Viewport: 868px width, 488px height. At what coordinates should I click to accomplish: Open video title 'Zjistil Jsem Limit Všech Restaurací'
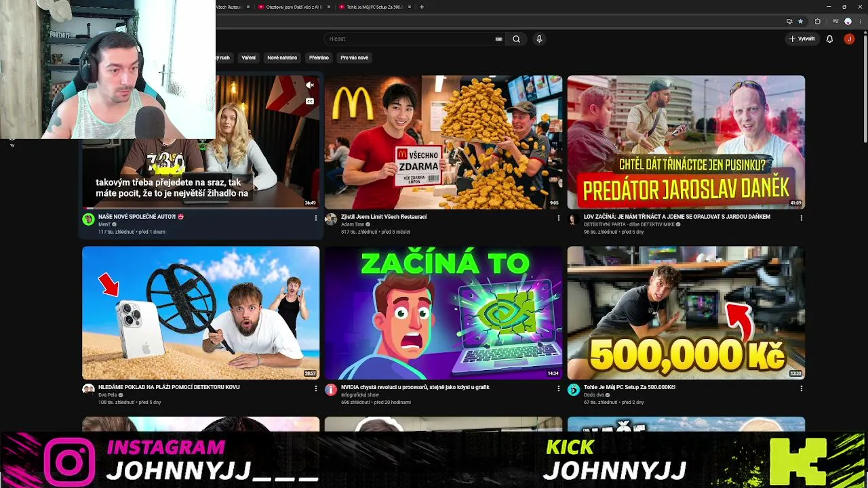tap(384, 217)
